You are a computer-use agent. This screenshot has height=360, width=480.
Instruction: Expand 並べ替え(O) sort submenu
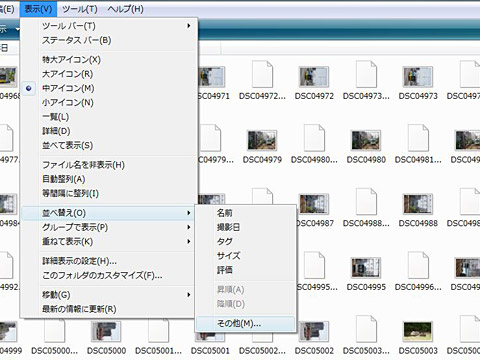click(x=109, y=213)
